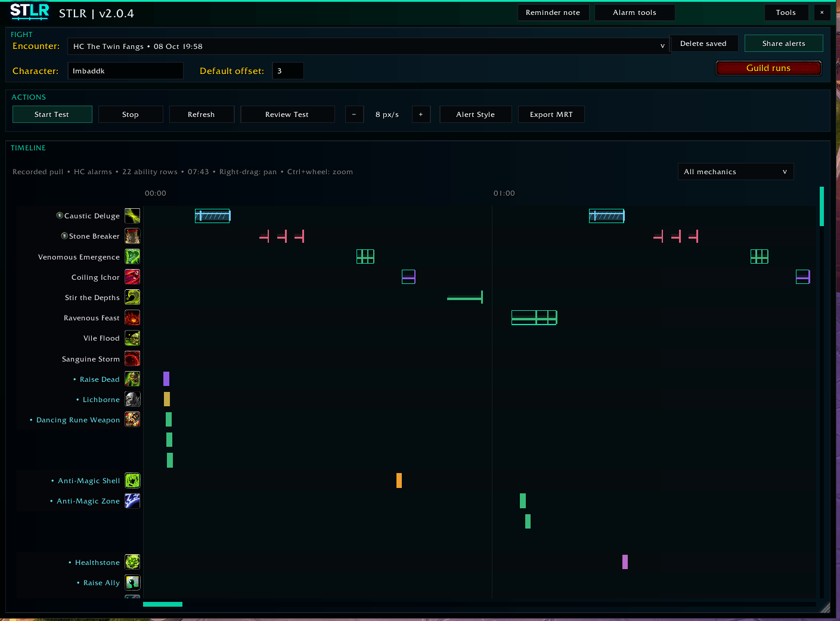
Task: Select the Ravenous Feast timeline block
Action: pyautogui.click(x=534, y=317)
